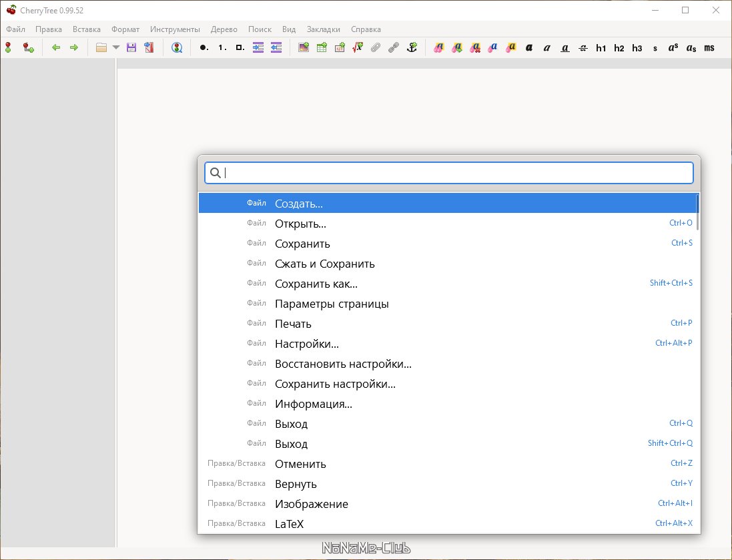Viewport: 732px width, 560px height.
Task: Open the Формат menu
Action: click(125, 29)
